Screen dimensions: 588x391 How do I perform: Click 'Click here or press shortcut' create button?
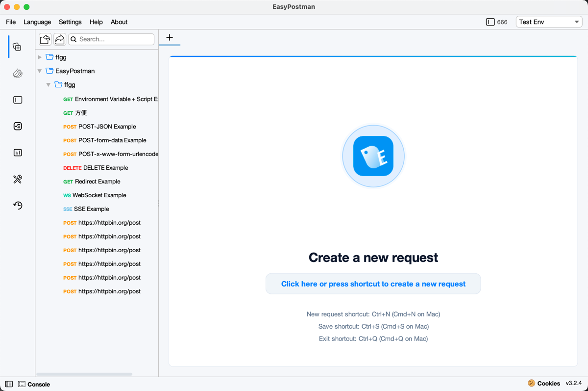(x=373, y=284)
